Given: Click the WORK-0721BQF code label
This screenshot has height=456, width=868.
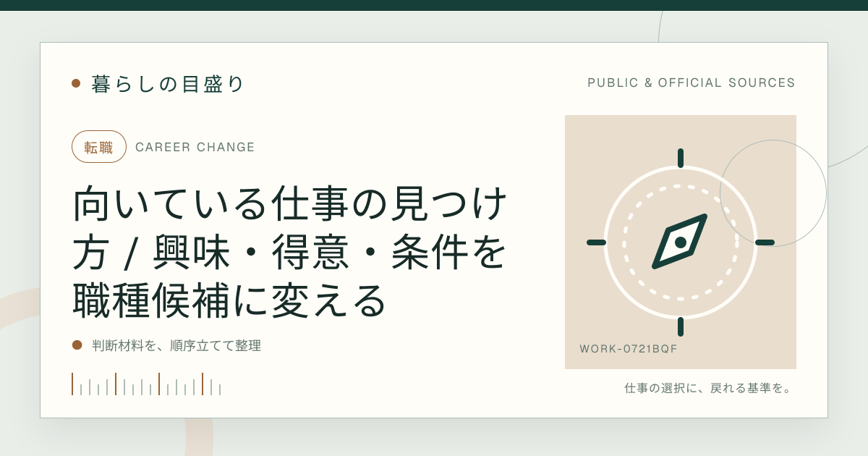Looking at the screenshot, I should click(x=629, y=349).
